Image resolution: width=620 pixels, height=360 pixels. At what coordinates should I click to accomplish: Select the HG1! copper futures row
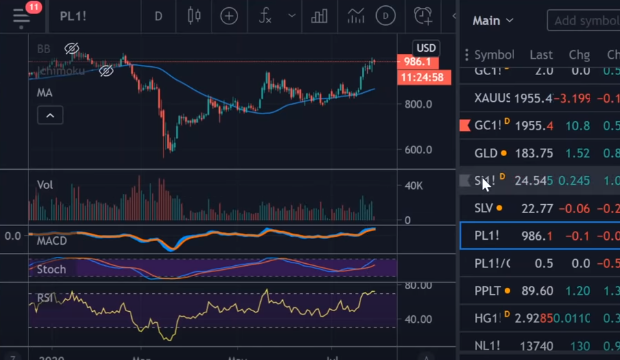tap(540, 318)
